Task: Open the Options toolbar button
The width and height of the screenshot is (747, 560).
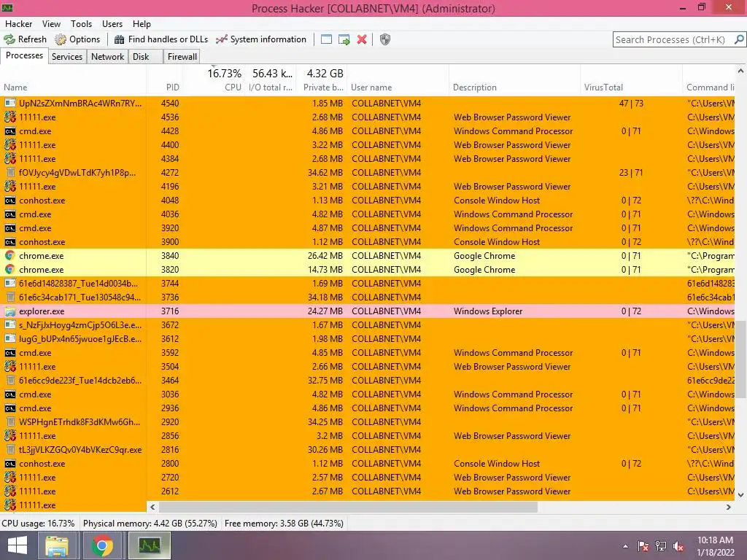Action: [x=77, y=39]
